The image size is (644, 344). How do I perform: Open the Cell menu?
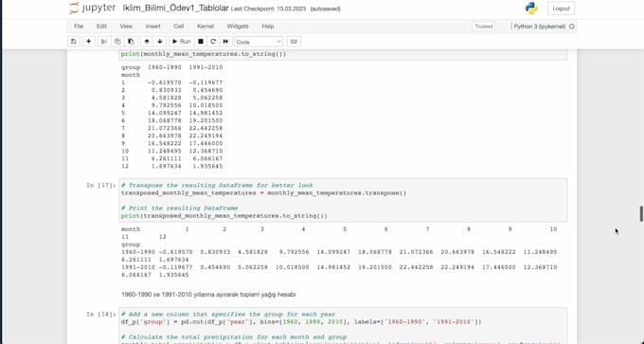point(179,27)
